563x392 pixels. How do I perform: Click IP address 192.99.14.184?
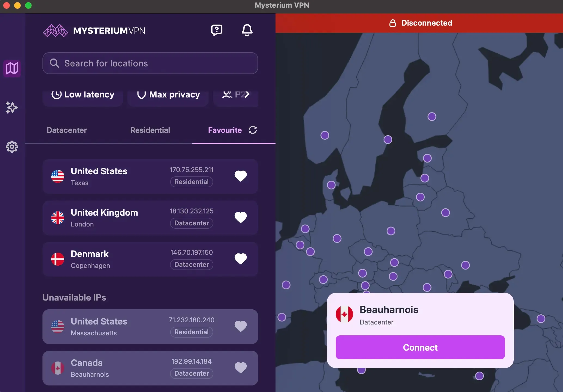tap(192, 361)
